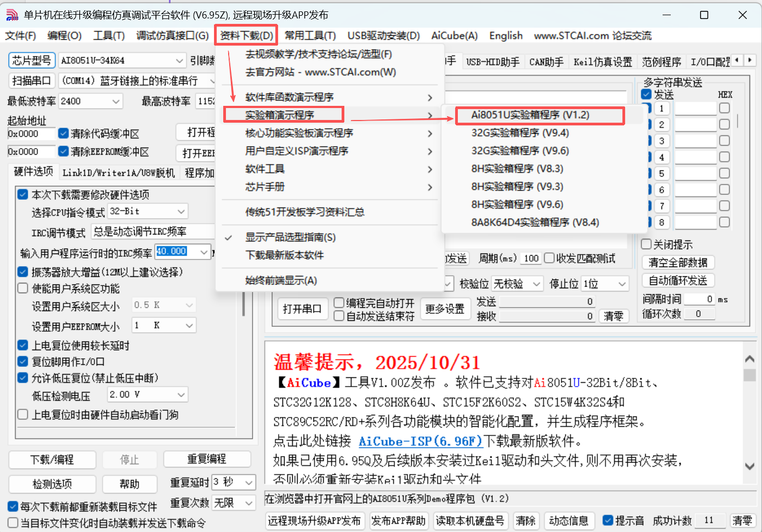Toggle the HEX checkbox on send row 1
762x532 pixels.
pos(723,108)
